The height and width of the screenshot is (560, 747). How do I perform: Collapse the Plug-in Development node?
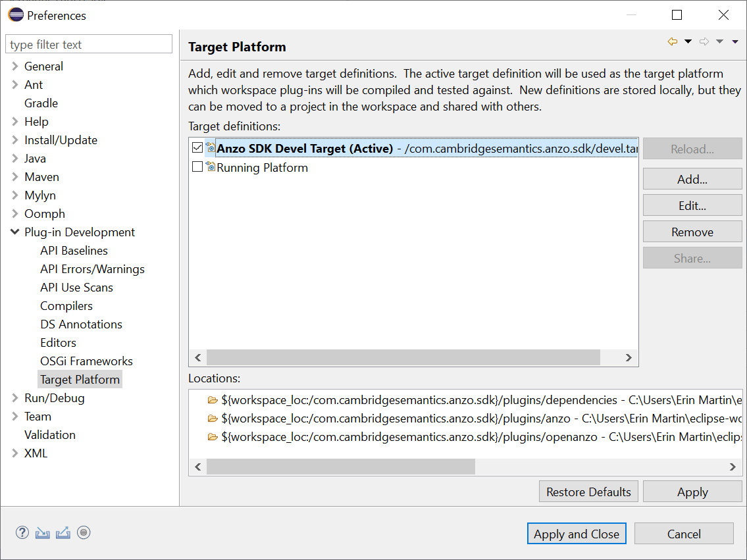(x=14, y=232)
